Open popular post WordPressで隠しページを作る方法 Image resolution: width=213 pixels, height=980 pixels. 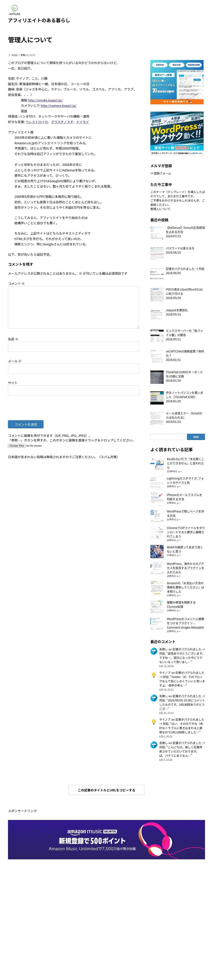click(185, 514)
